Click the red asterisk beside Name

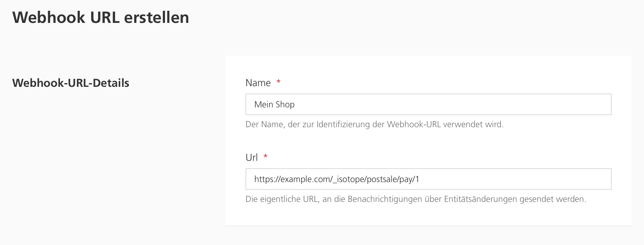279,82
